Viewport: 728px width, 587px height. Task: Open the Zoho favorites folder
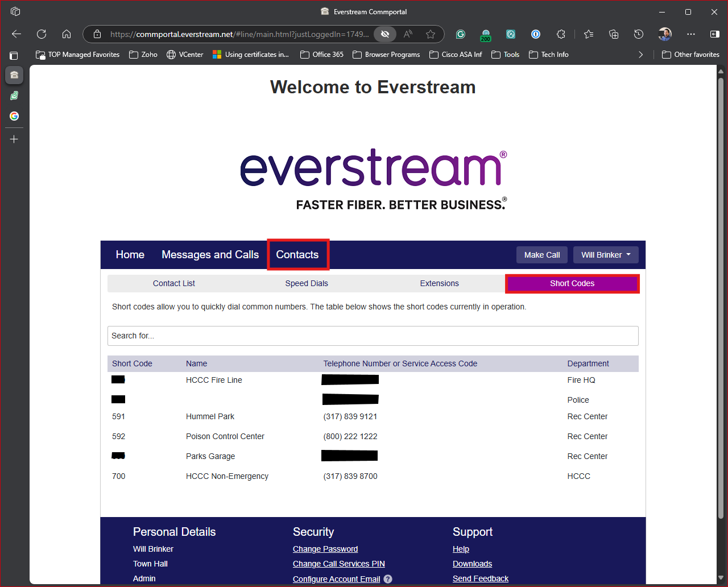tap(143, 55)
